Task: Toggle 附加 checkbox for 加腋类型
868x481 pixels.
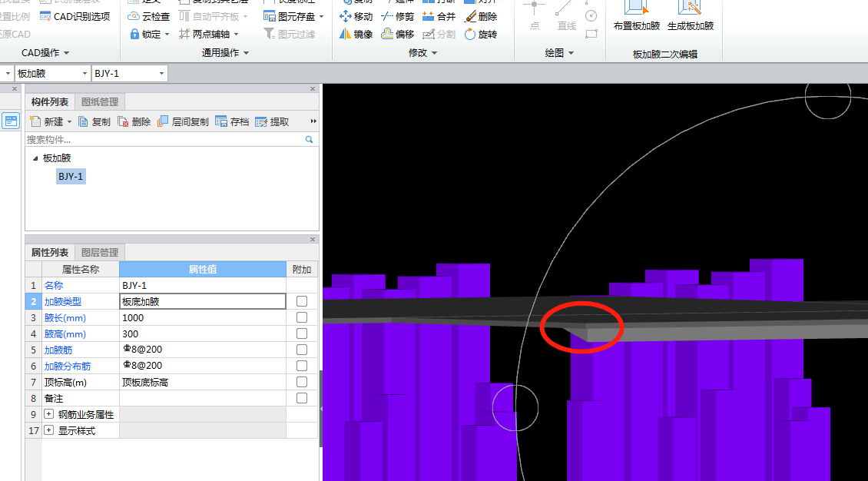Action: tap(302, 301)
